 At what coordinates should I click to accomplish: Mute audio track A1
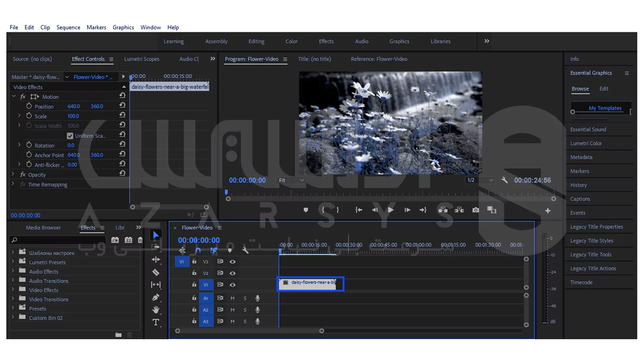pos(232,298)
